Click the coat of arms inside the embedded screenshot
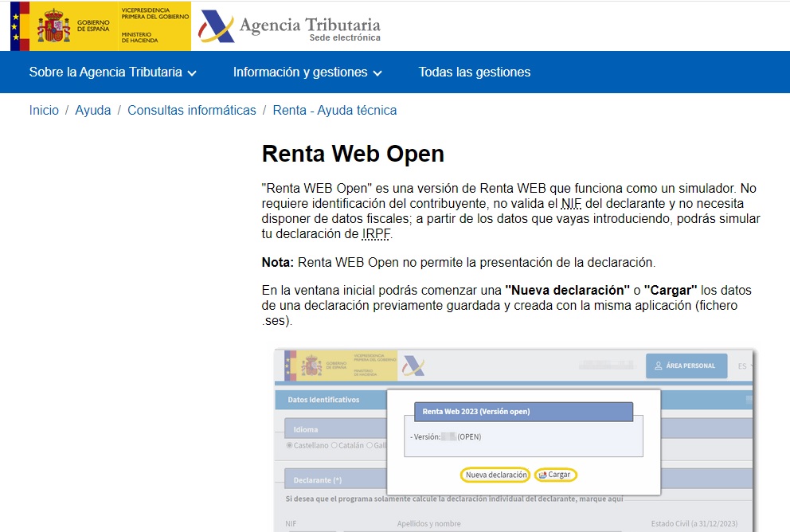Image resolution: width=790 pixels, height=532 pixels. pos(311,366)
